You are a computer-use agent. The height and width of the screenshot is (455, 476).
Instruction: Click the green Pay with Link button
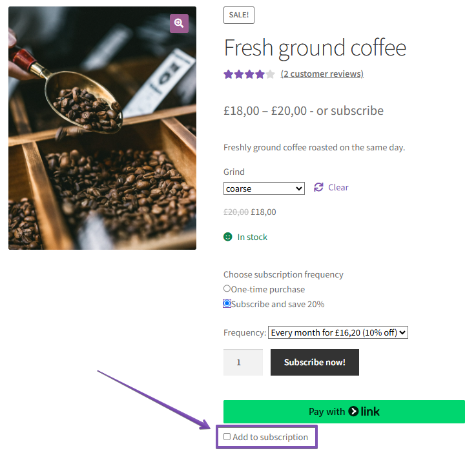pos(344,411)
